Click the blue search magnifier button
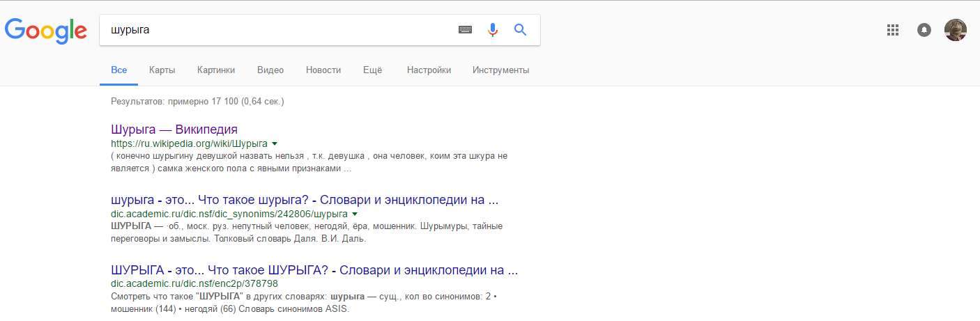 click(x=520, y=30)
